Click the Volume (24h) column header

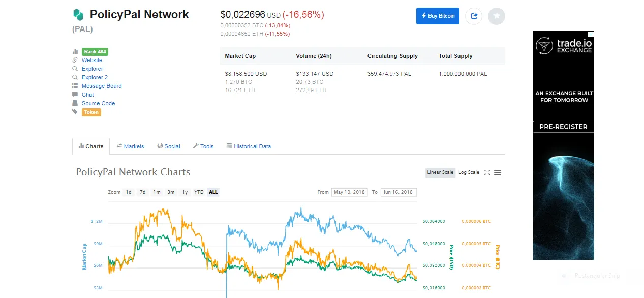click(314, 56)
